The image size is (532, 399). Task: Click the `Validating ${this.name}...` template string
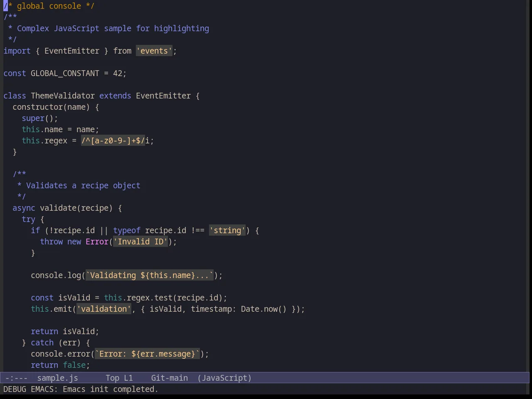pos(149,275)
